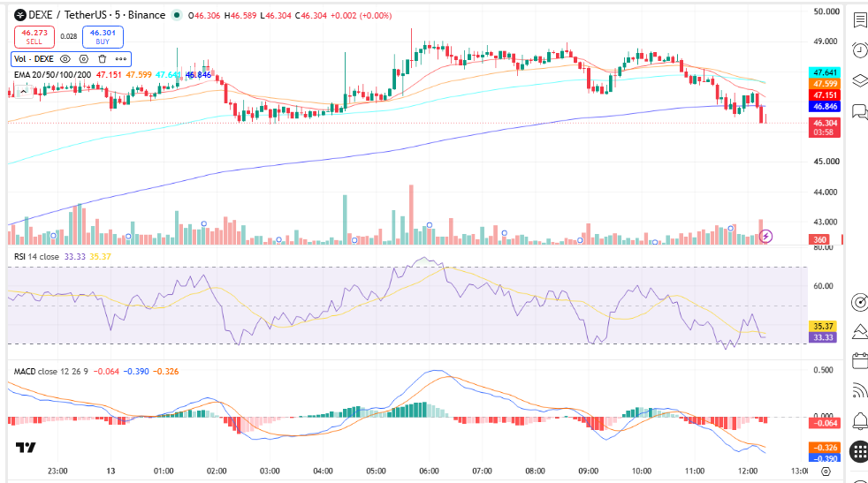Open the target-shaped icon in right sidebar

pos(859,302)
